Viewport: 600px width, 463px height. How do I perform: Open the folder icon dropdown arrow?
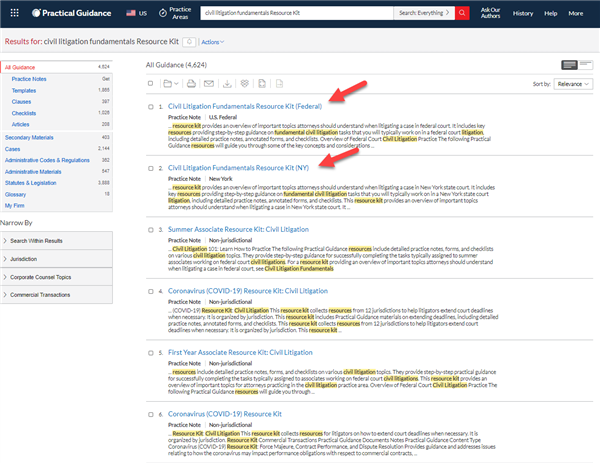[x=176, y=83]
